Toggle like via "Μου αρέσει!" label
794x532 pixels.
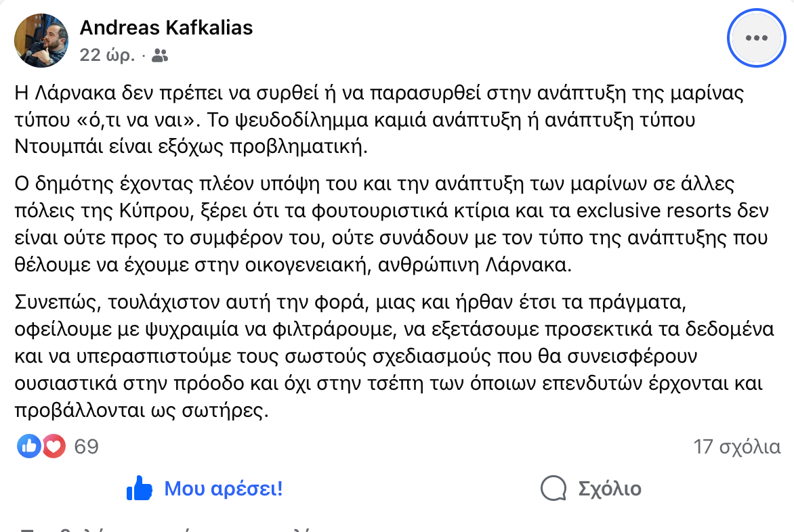tap(224, 489)
